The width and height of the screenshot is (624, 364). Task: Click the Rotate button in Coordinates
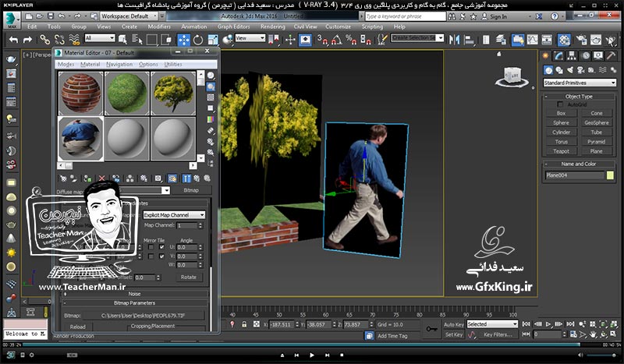coord(189,277)
